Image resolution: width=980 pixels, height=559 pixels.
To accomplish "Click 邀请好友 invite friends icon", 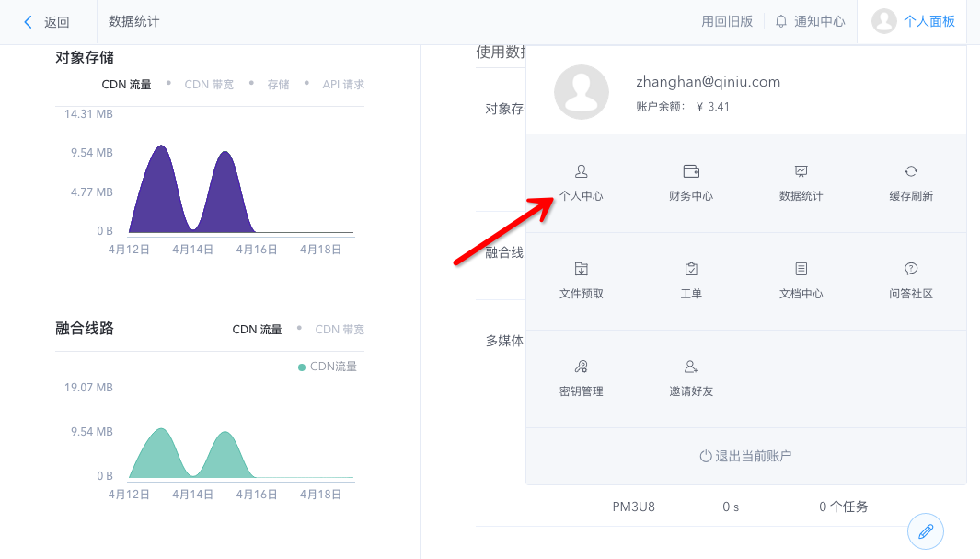I will pyautogui.click(x=691, y=378).
